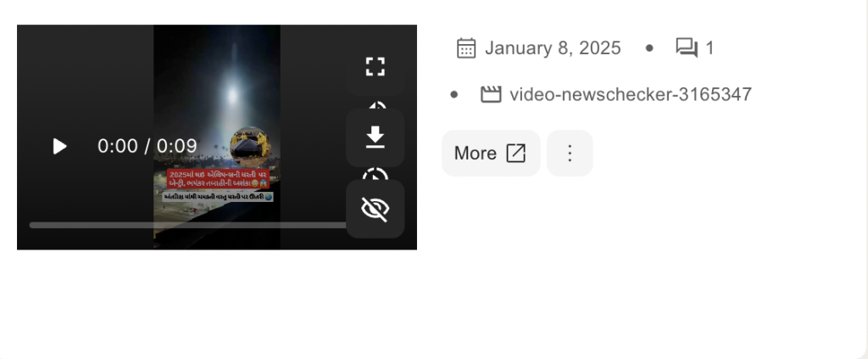Click the bright light in the video frame

click(x=232, y=95)
